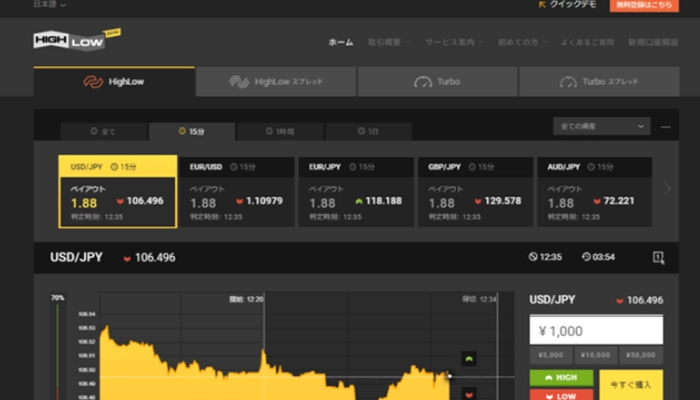Open the 日本語 language dropdown
This screenshot has width=700, height=400.
pos(50,4)
